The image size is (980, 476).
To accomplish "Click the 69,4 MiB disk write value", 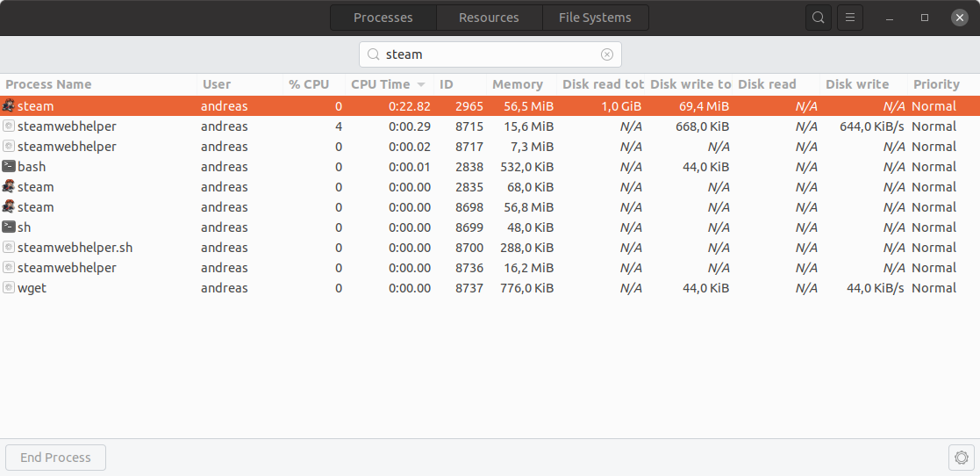I will tap(705, 105).
